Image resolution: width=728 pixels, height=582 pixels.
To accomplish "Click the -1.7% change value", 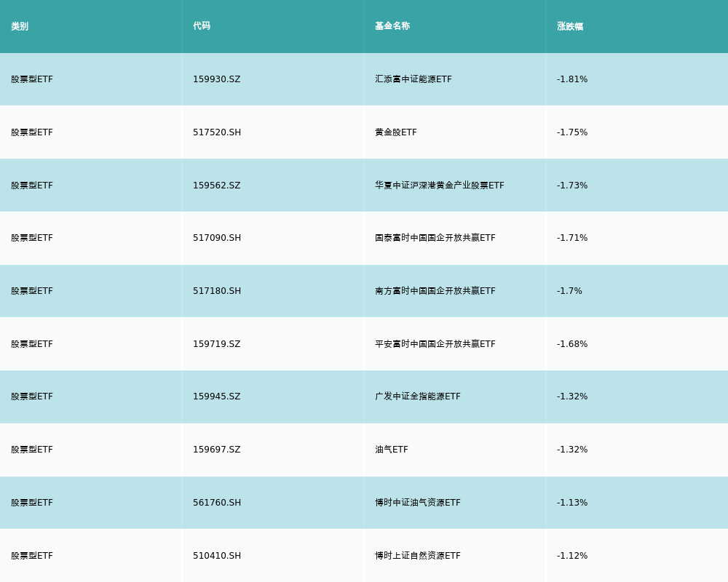I will [569, 291].
